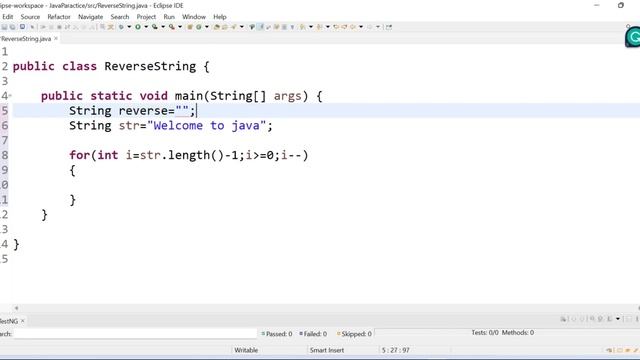The image size is (640, 360).
Task: Expand the Run launch dropdown arrow
Action: pos(146,27)
